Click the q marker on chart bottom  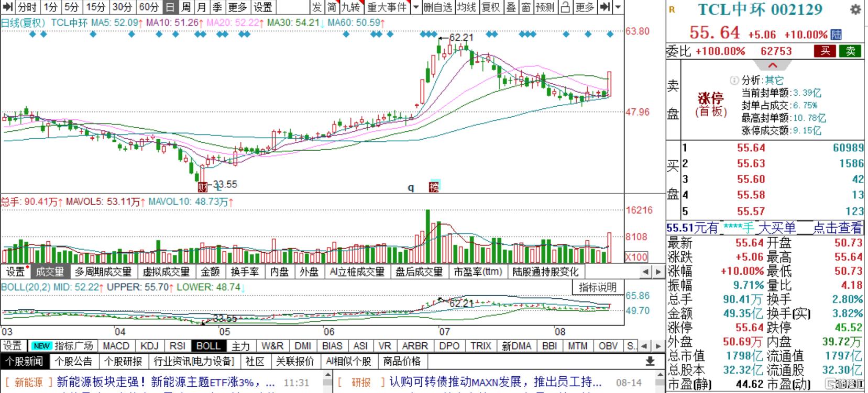point(411,187)
